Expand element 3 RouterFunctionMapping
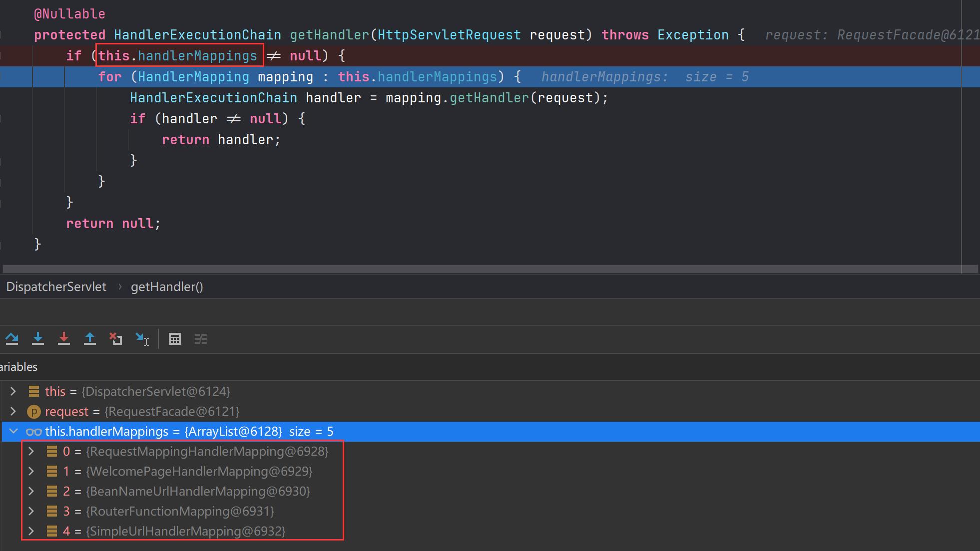 pos(31,511)
